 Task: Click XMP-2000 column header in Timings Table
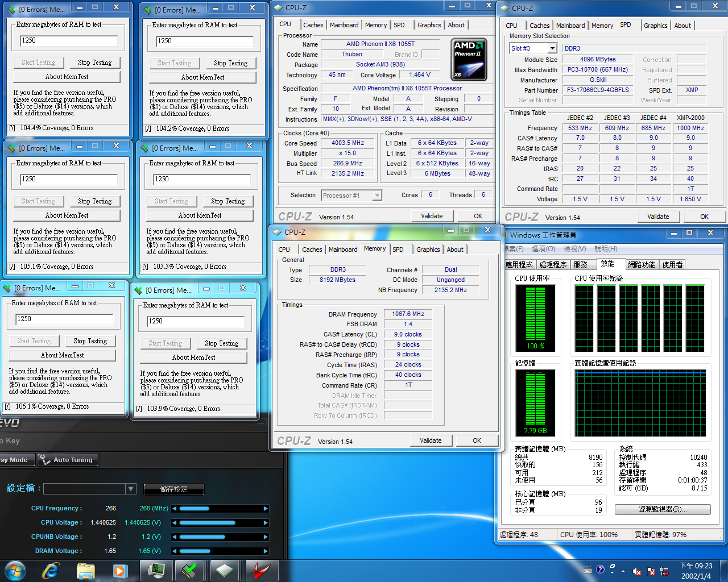[690, 118]
